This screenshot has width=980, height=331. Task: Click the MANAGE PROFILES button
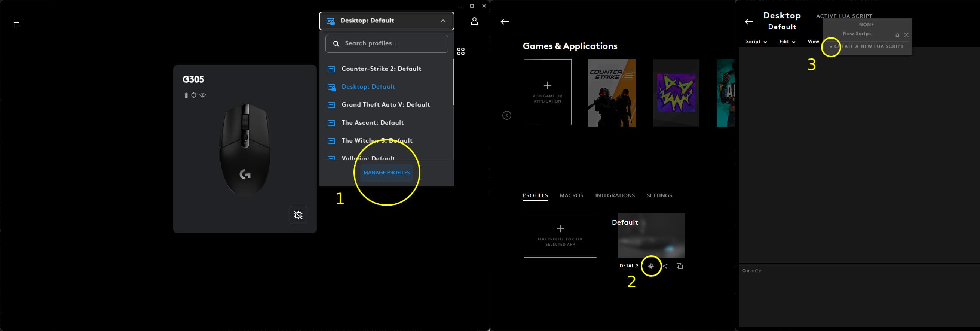click(386, 173)
